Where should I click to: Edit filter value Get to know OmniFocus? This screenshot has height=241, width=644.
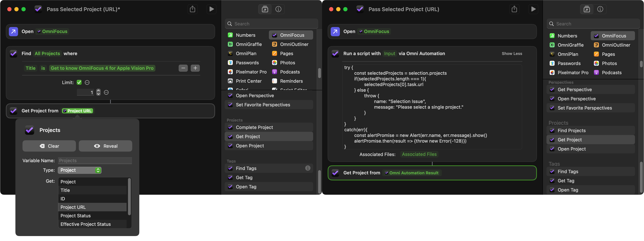(x=102, y=68)
